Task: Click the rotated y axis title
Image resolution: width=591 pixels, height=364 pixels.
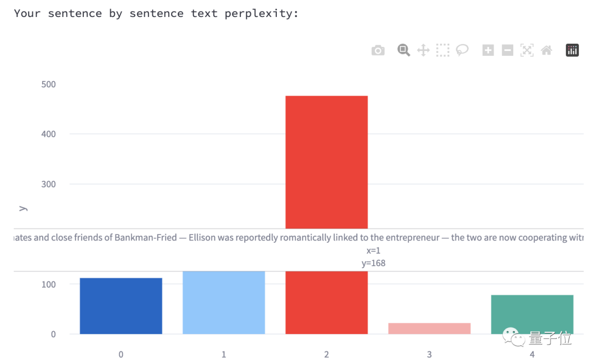Action: point(23,208)
